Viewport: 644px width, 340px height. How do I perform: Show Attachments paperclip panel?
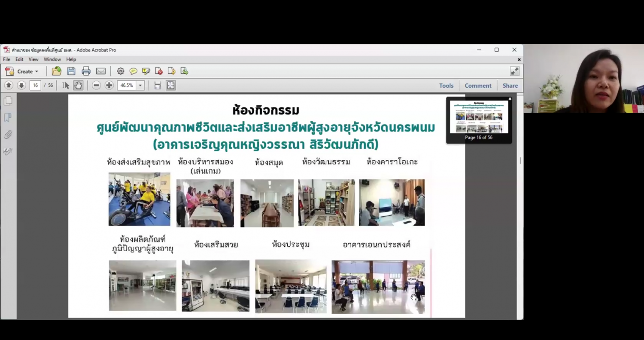tap(8, 135)
